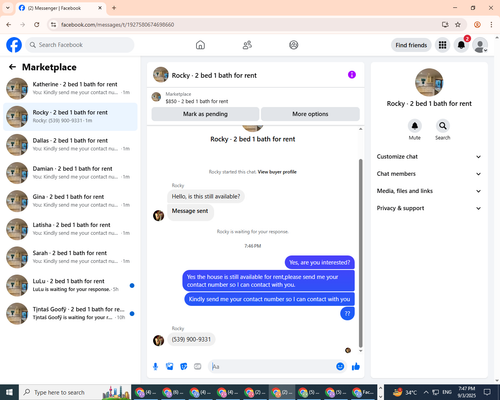500x400 pixels.
Task: Open a new browser tab
Action: pyautogui.click(x=114, y=8)
